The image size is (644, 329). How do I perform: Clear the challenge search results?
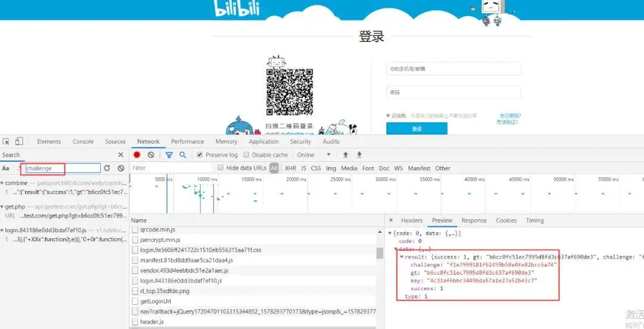click(x=120, y=168)
